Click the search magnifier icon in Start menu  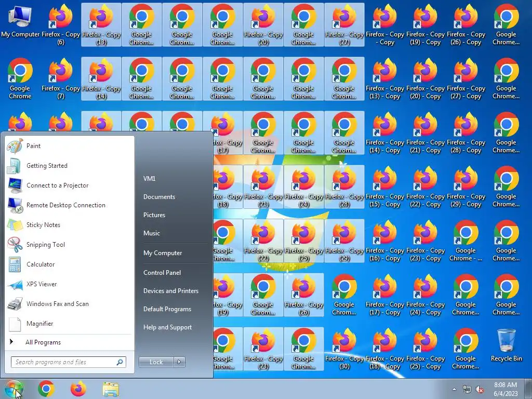pos(120,362)
